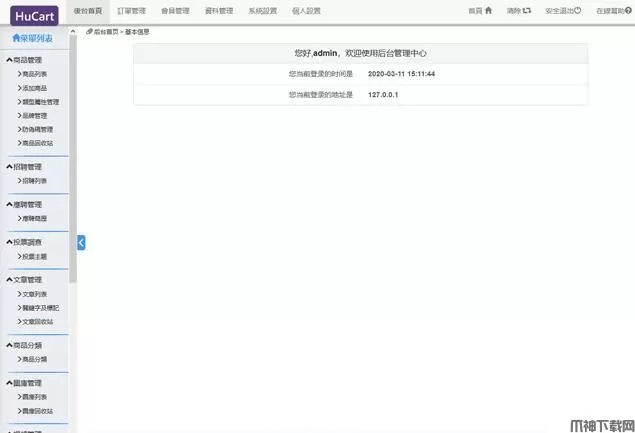The image size is (635, 433).
Task: Click the welcome admin header text
Action: click(x=360, y=53)
